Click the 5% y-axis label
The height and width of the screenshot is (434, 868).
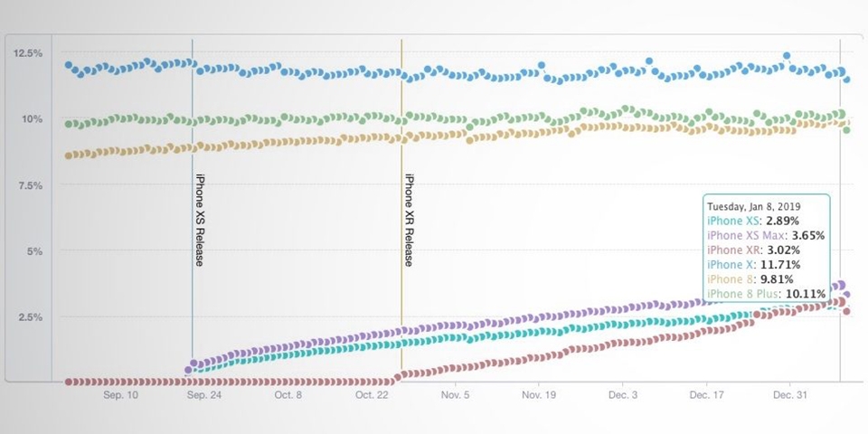[35, 251]
